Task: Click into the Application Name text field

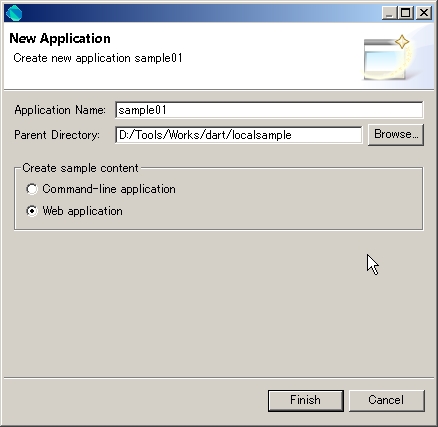Action: point(269,110)
